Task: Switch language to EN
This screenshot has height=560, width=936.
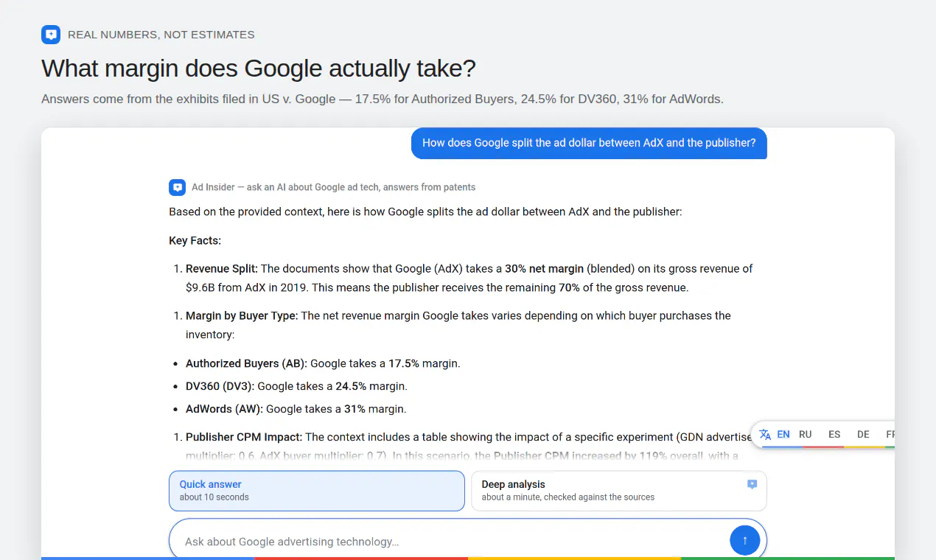Action: (783, 435)
